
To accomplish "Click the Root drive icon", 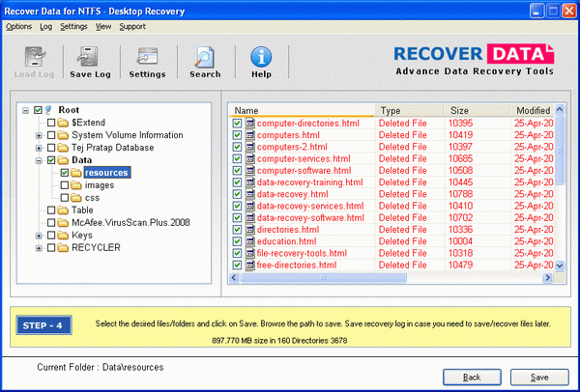I will (x=48, y=110).
